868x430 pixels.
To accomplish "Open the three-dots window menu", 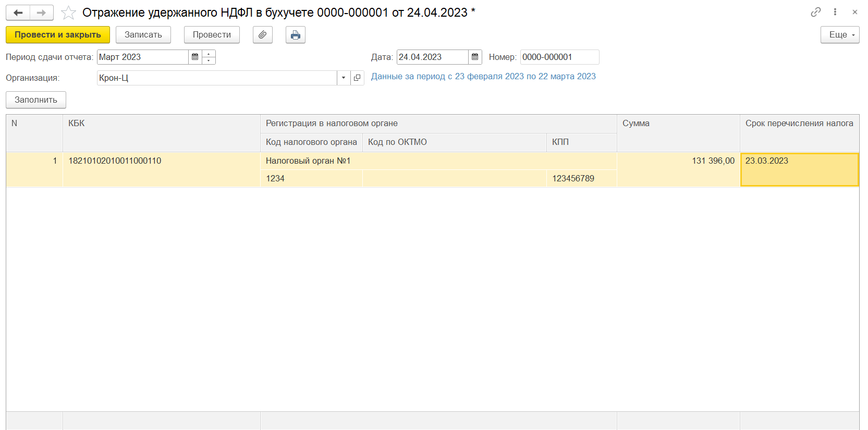I will pos(835,12).
